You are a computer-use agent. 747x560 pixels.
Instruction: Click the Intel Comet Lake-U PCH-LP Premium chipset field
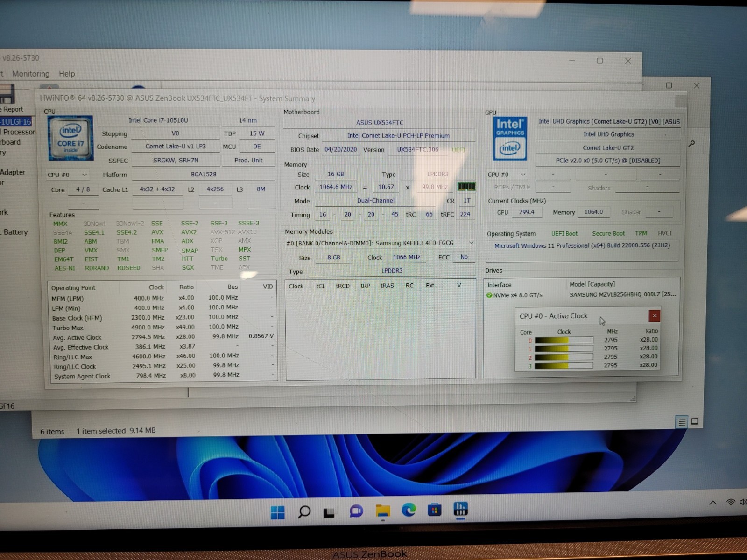tap(398, 136)
